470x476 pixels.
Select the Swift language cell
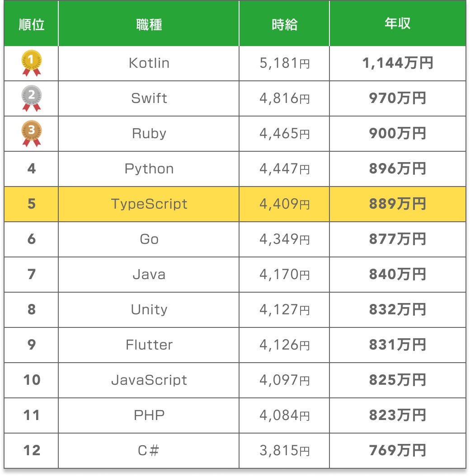click(149, 98)
